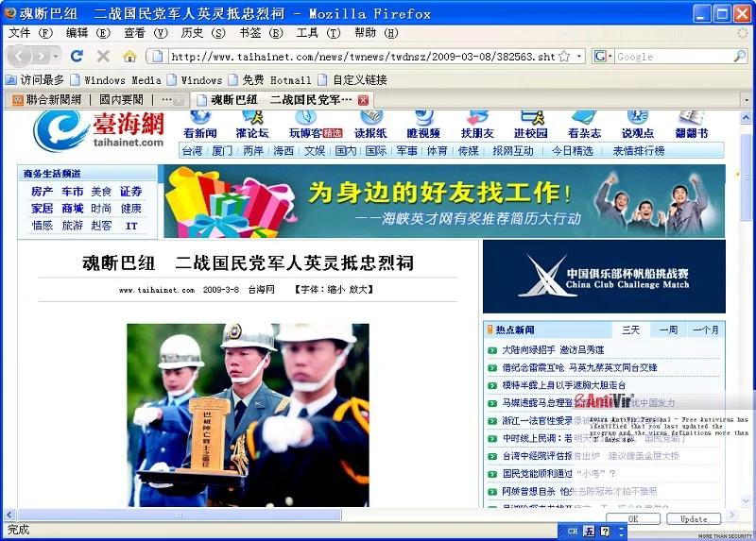This screenshot has width=756, height=541.
Task: Open the 读报纸 newspaper icon
Action: 370,117
